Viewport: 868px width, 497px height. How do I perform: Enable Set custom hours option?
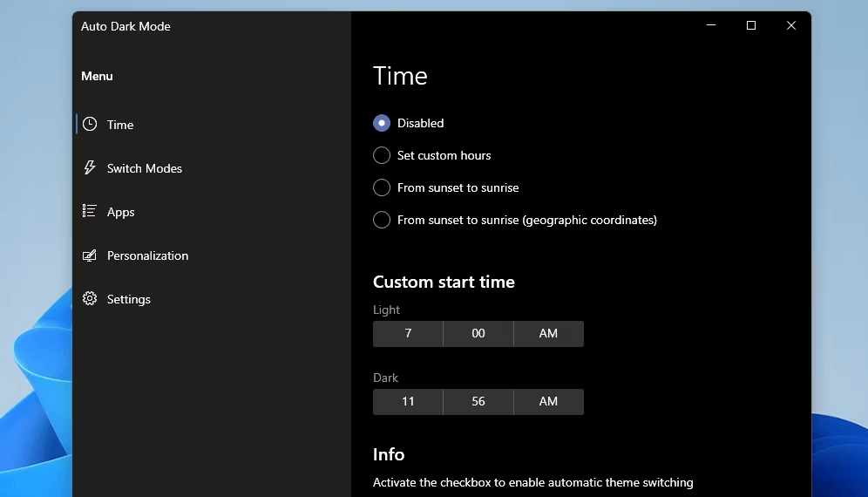pos(382,155)
